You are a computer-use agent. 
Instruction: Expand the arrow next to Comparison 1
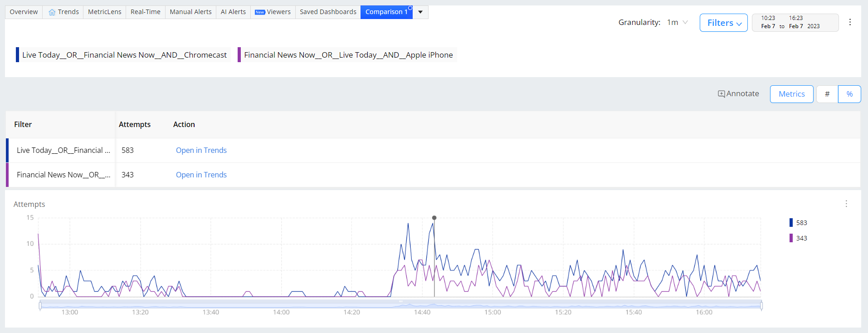420,12
